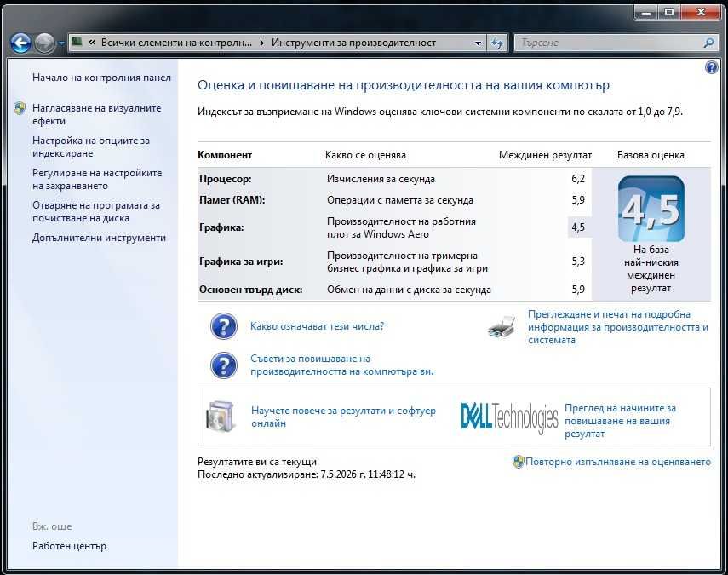Open Съвети за повишаване на производителността link
The height and width of the screenshot is (575, 728).
coord(341,365)
